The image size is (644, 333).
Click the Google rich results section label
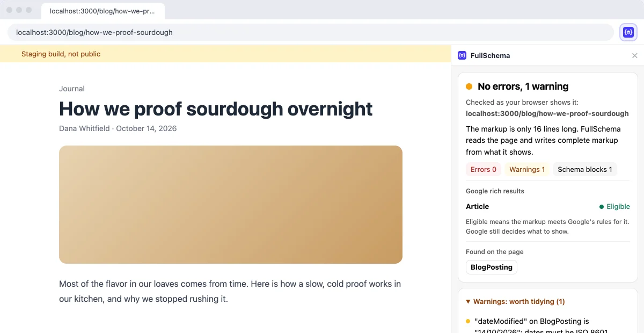coord(495,191)
